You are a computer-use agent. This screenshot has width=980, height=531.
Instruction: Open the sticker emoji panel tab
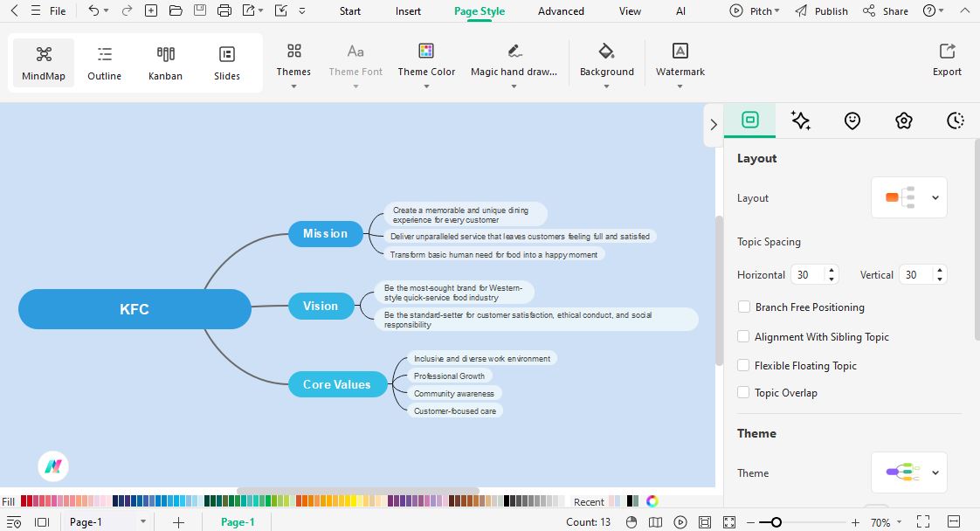(852, 121)
